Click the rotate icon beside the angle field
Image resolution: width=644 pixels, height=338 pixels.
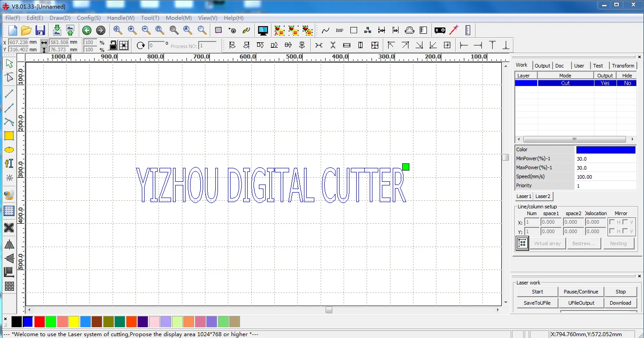coord(141,45)
